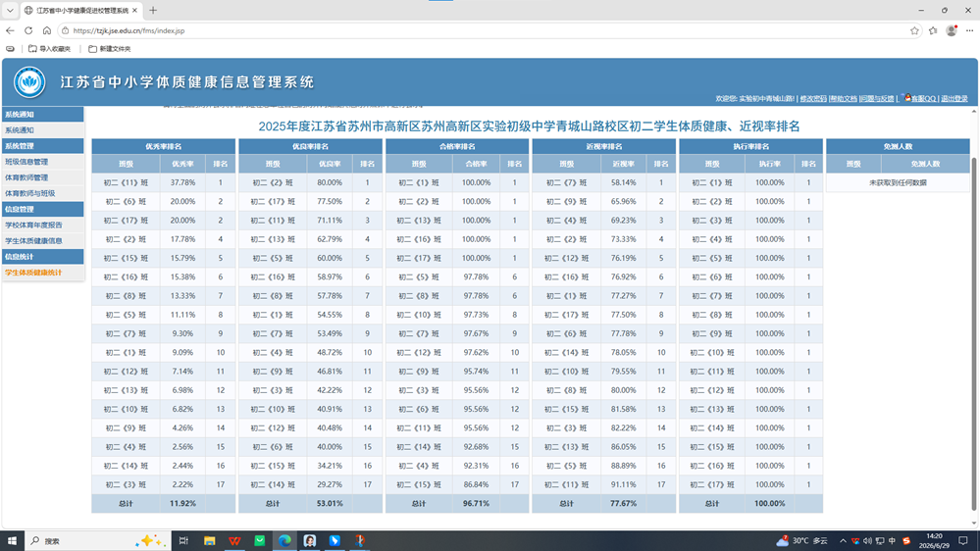Open File Explorer from taskbar
This screenshot has width=980, height=551.
209,541
